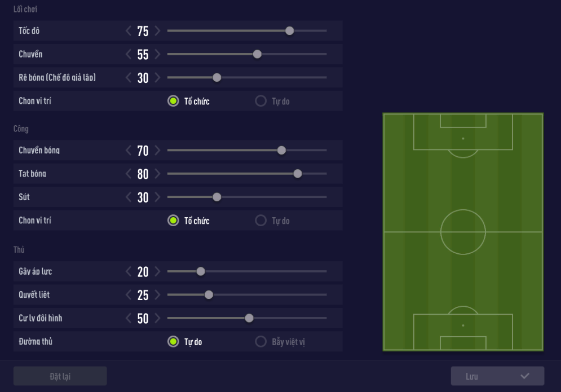This screenshot has width=561, height=392.
Task: Increase Quyết liệt using right arrow
Action: click(157, 295)
